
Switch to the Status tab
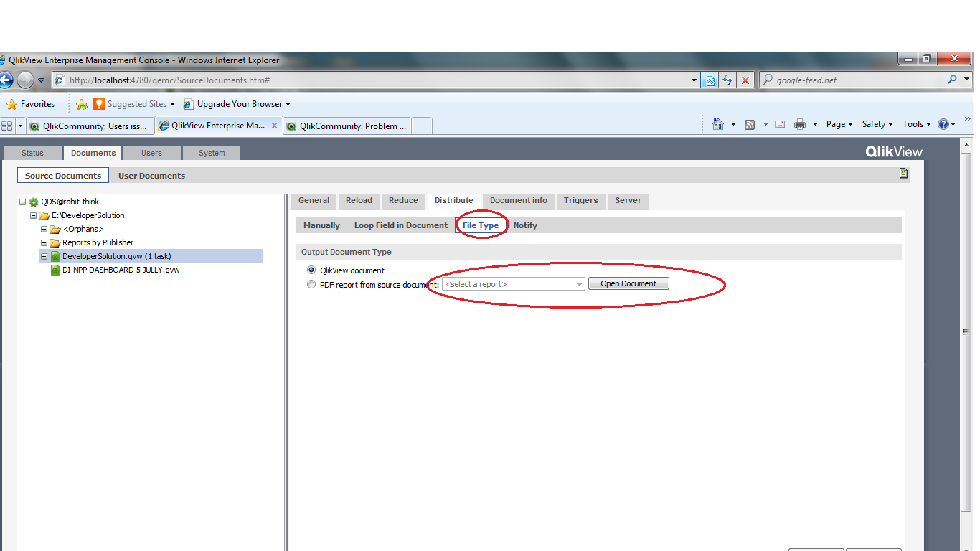coord(32,153)
